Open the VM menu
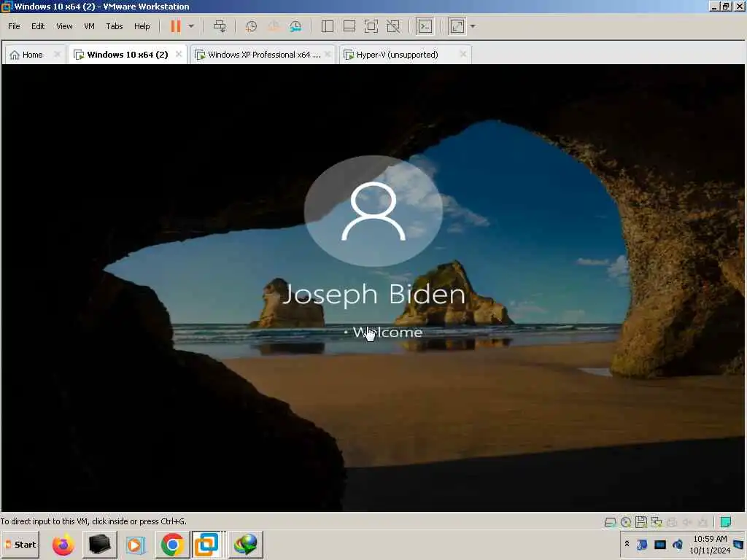The height and width of the screenshot is (560, 747). 89,26
